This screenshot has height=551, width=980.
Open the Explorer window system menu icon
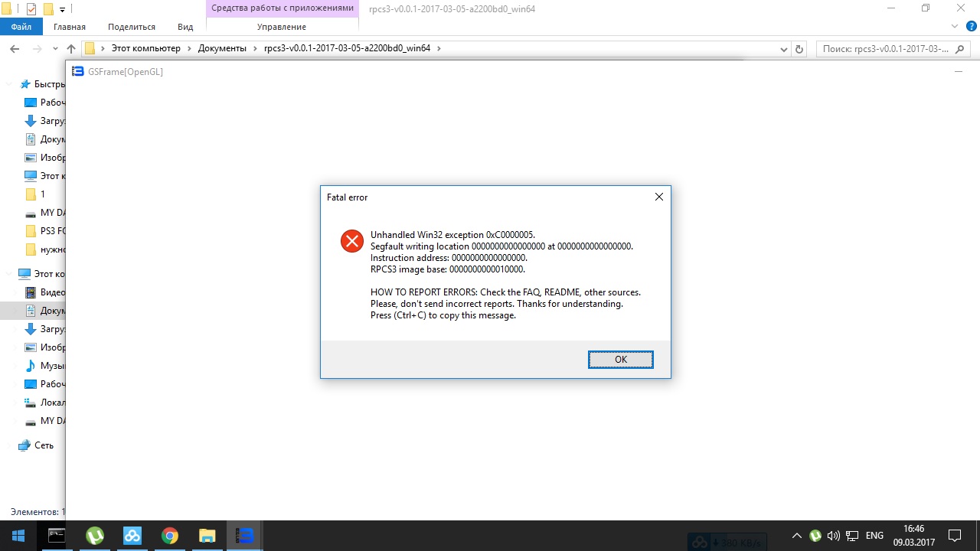click(x=7, y=8)
